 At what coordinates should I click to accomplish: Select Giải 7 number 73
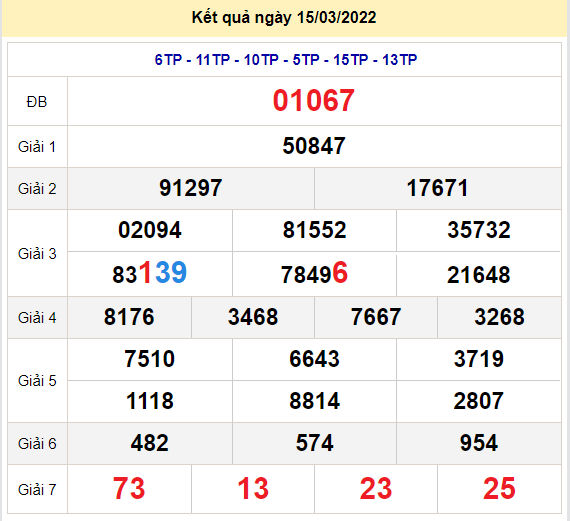[x=129, y=489]
